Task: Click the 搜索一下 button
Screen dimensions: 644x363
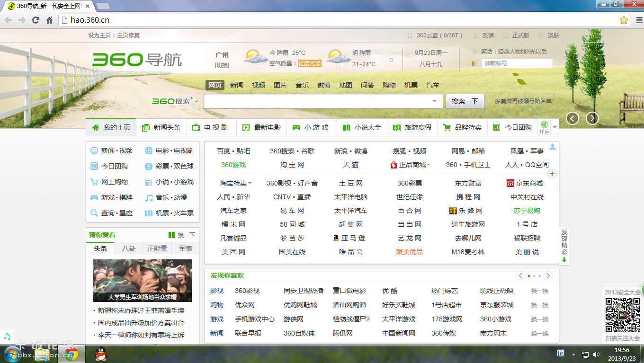Action: tap(465, 101)
